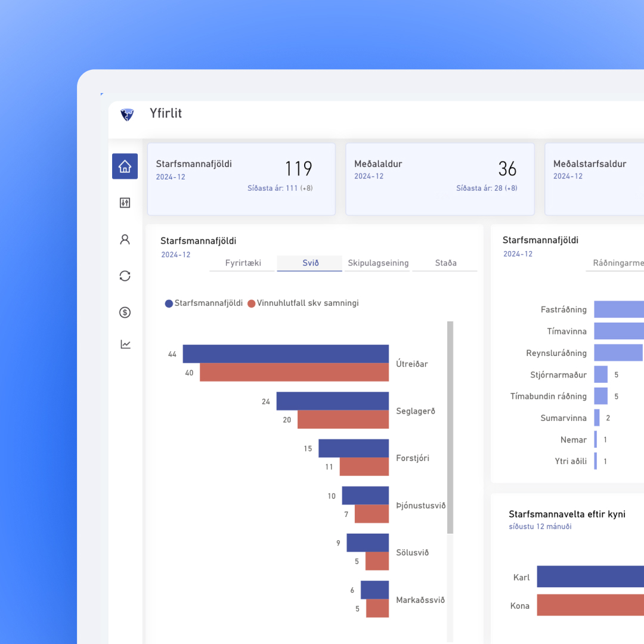Click 'Síðasta ár: 111 (+8)' text

coord(280,188)
